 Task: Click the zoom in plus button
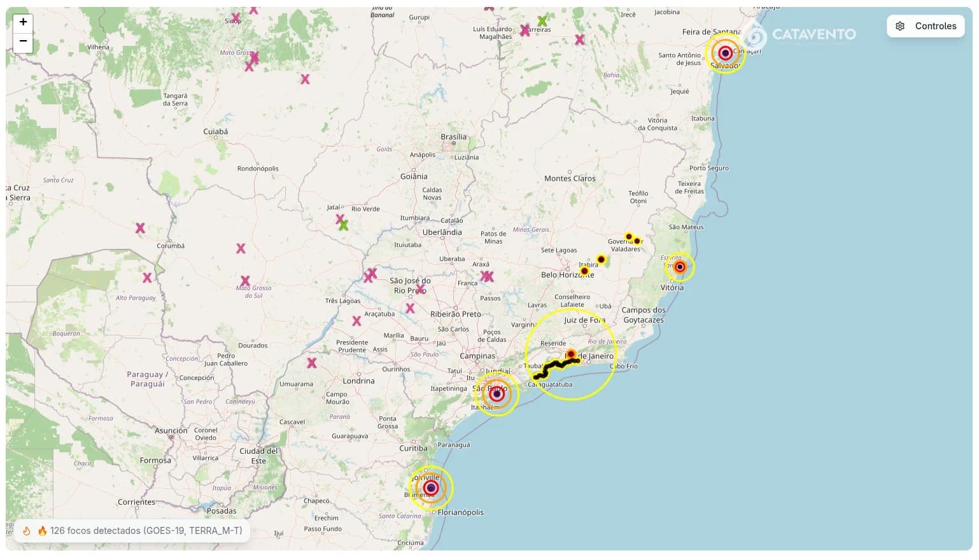click(23, 22)
